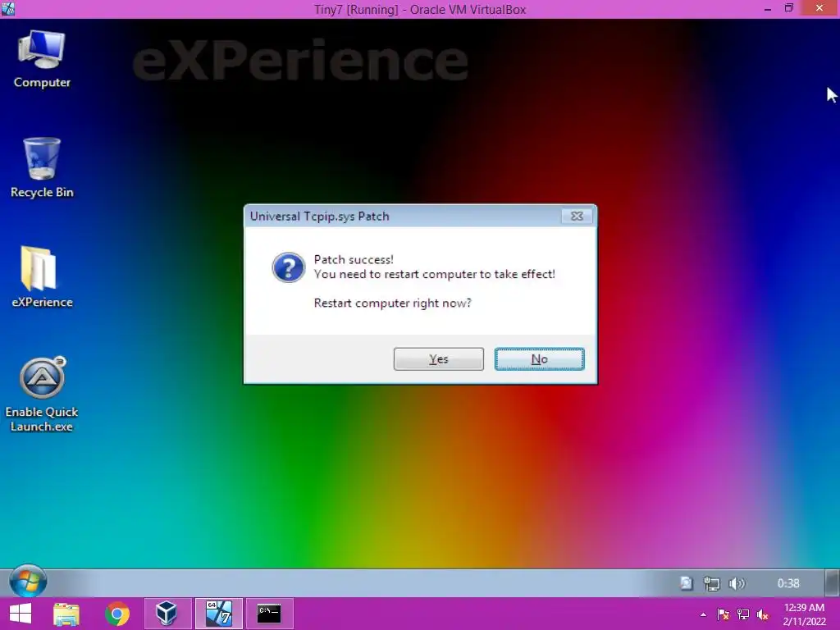This screenshot has height=630, width=840.
Task: Select Enable Quick Launch.exe icon
Action: click(x=42, y=395)
